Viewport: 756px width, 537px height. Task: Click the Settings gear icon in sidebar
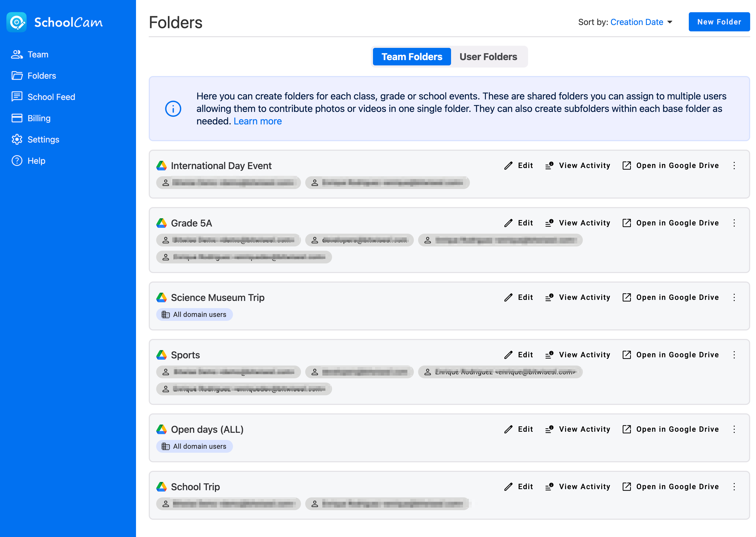pyautogui.click(x=17, y=140)
